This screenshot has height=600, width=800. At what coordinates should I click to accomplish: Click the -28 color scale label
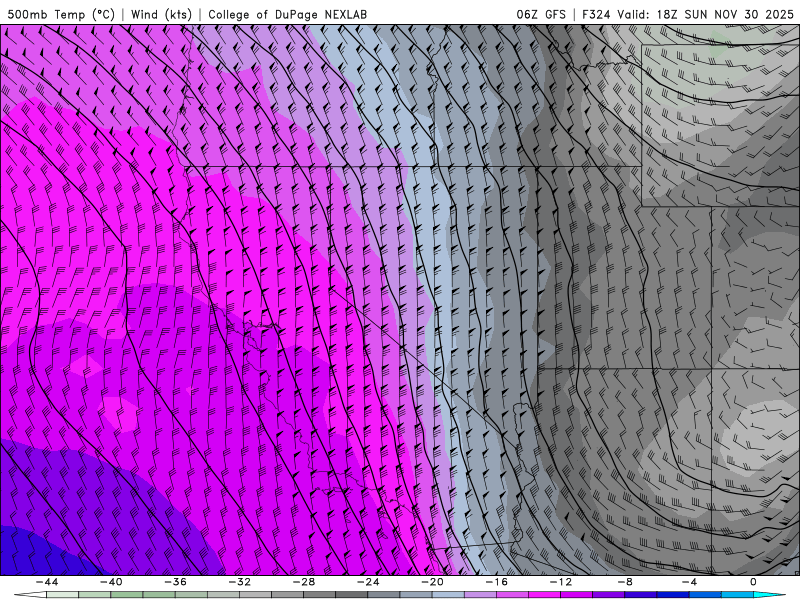click(x=304, y=582)
